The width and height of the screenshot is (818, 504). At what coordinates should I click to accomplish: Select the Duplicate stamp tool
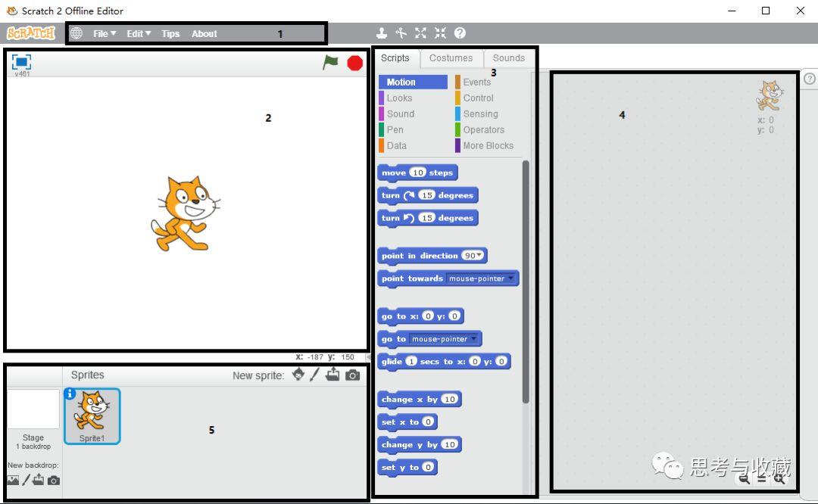pos(382,33)
